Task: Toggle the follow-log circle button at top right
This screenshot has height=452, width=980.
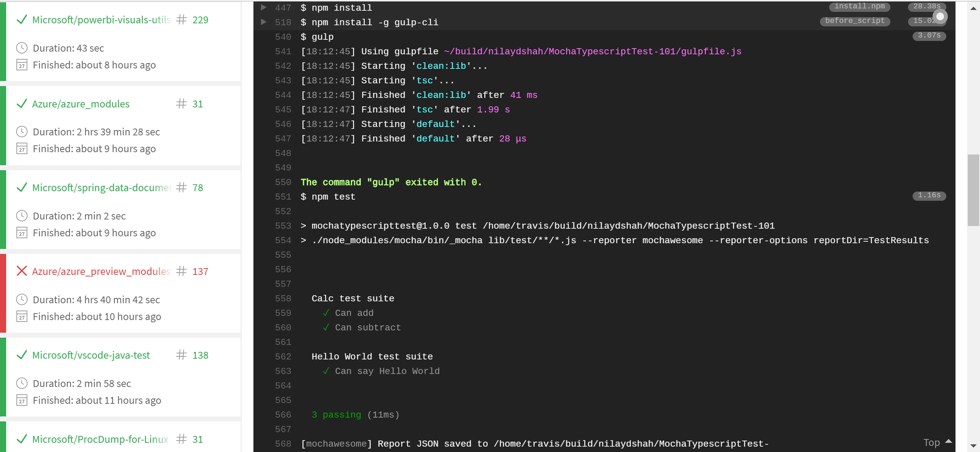Action: click(940, 16)
